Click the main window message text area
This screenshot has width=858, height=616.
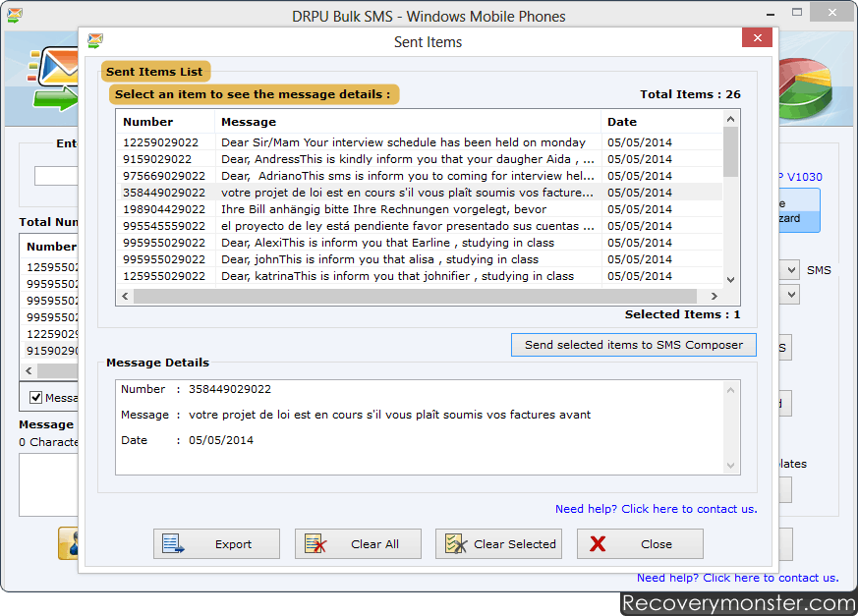(x=49, y=484)
